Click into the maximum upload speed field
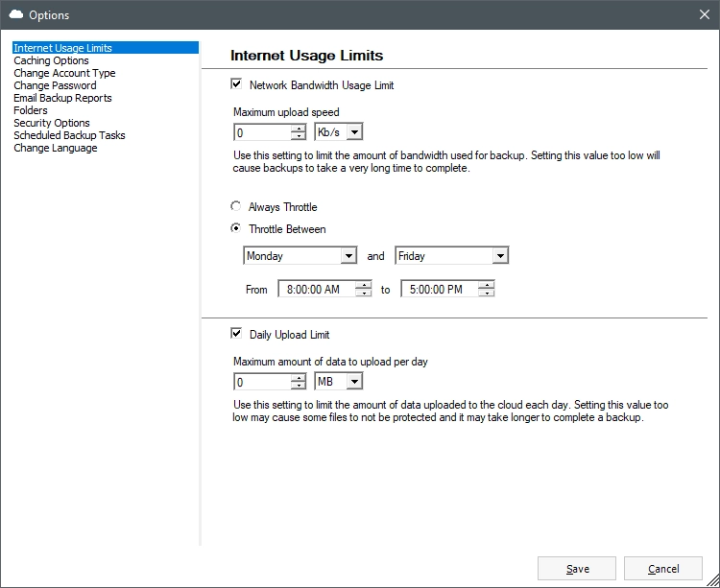Image resolution: width=720 pixels, height=588 pixels. [x=263, y=132]
